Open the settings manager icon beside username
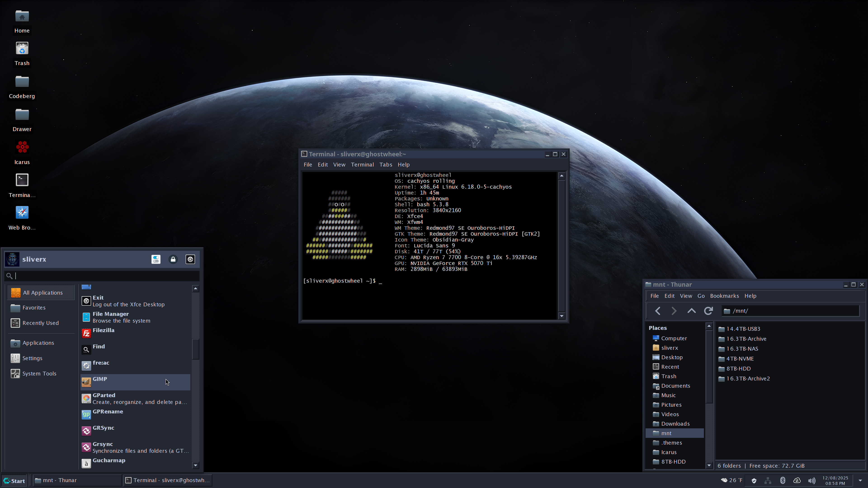The width and height of the screenshot is (868, 488). [x=156, y=259]
